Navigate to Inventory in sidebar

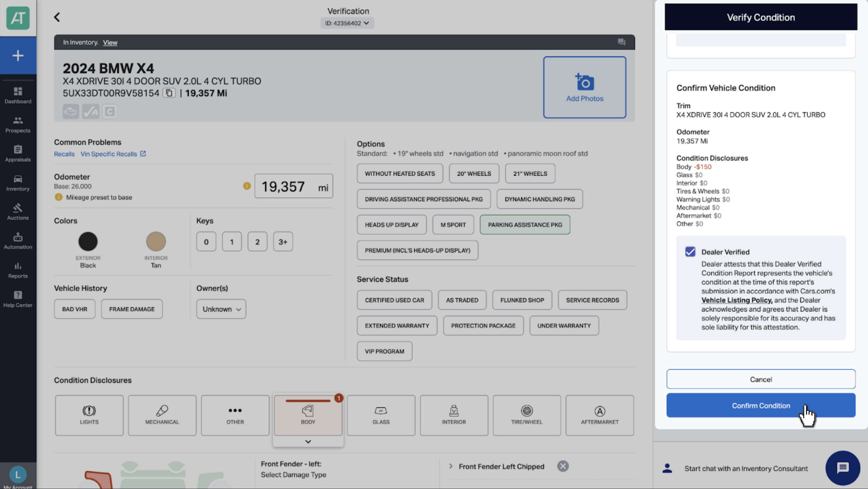point(18,183)
